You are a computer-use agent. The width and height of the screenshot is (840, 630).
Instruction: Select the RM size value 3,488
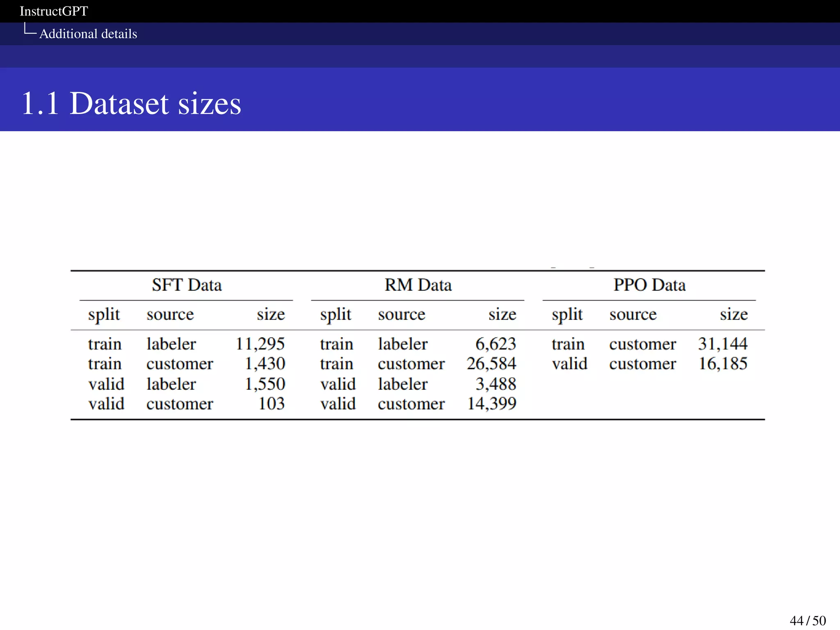click(x=496, y=384)
